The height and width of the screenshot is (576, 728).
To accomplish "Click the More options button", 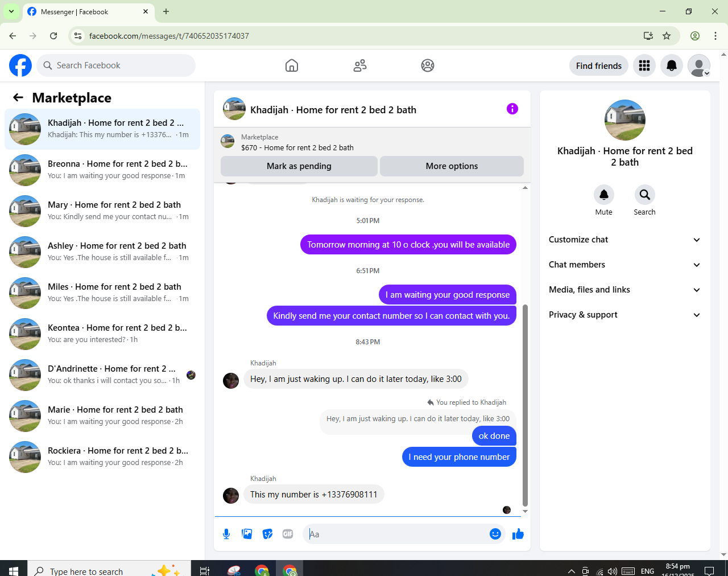I will pyautogui.click(x=452, y=166).
